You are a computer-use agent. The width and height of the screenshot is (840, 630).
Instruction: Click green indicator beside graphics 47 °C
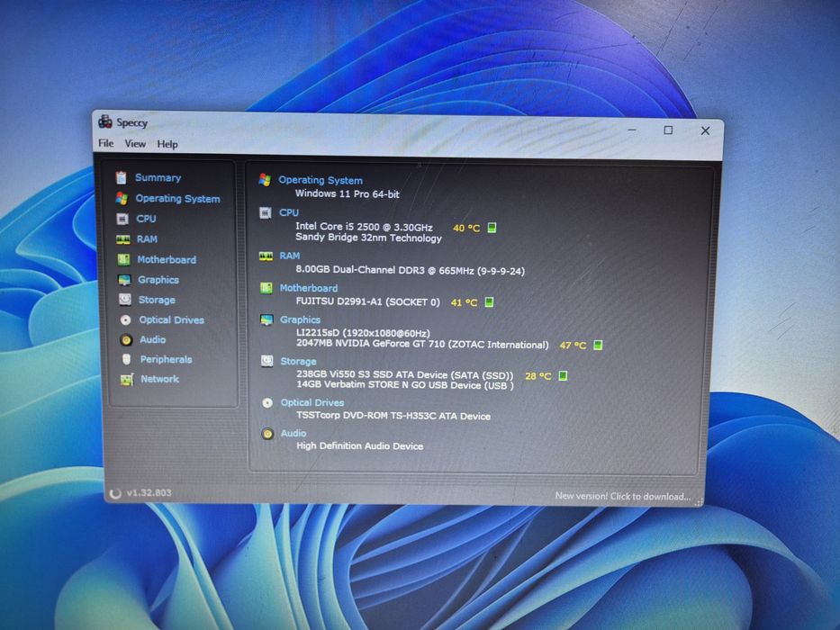(598, 345)
